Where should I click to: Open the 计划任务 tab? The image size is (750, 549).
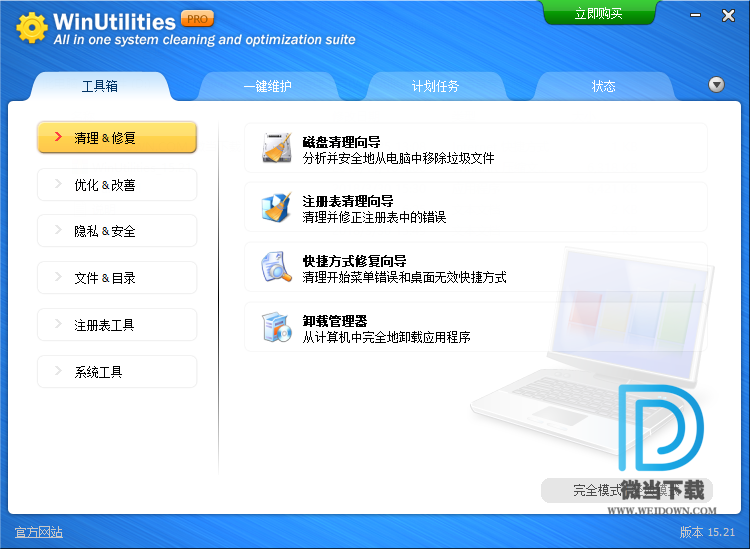(x=435, y=86)
